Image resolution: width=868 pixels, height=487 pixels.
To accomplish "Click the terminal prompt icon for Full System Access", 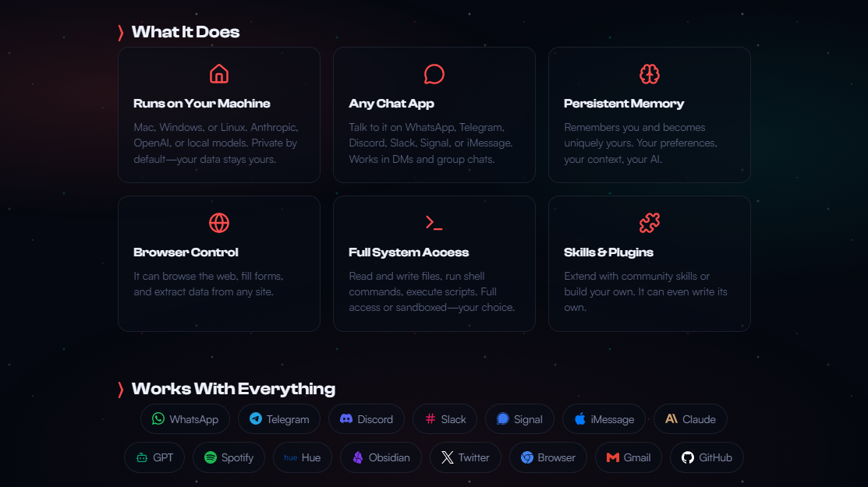I will click(x=434, y=223).
